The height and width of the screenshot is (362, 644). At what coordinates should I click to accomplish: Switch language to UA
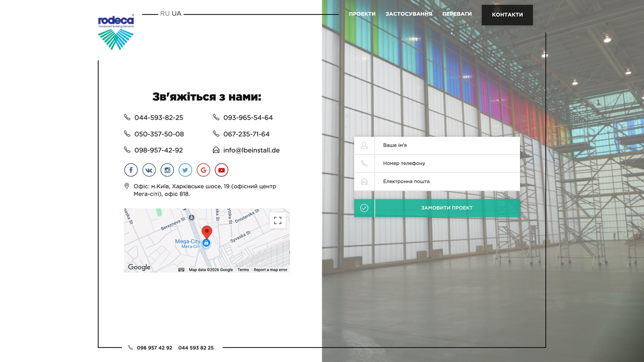point(177,14)
